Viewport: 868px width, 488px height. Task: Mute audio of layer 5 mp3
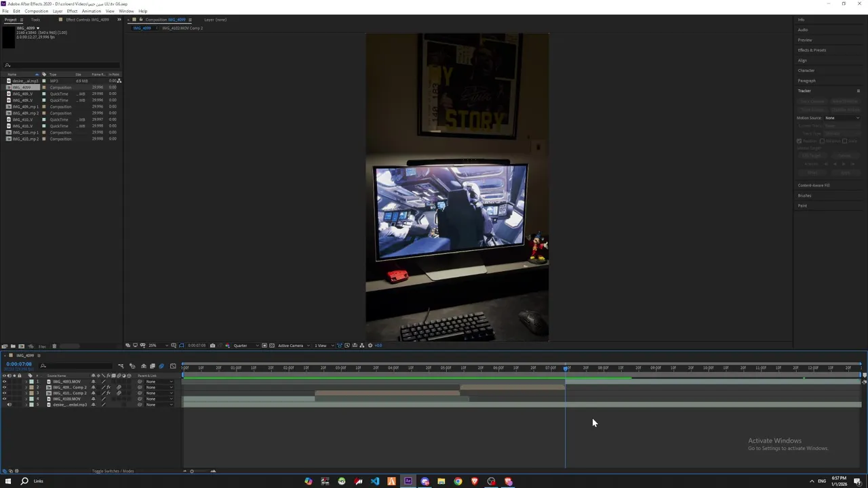(9, 405)
